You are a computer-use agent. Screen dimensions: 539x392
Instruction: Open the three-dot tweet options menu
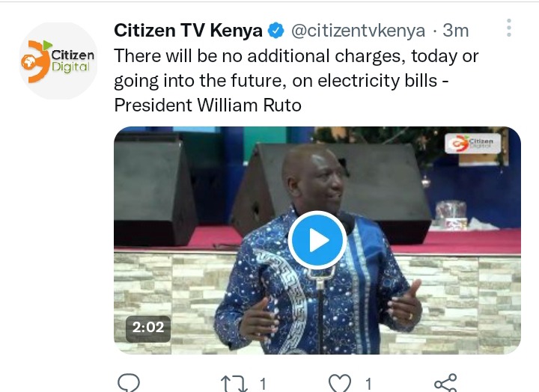point(509,28)
